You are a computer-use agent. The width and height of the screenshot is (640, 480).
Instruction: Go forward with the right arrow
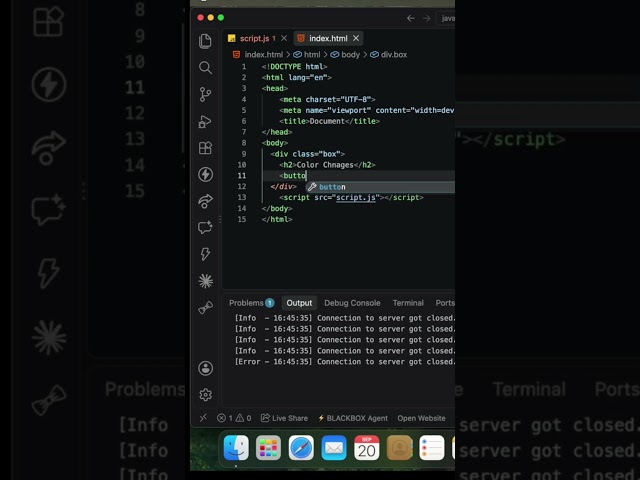(426, 18)
